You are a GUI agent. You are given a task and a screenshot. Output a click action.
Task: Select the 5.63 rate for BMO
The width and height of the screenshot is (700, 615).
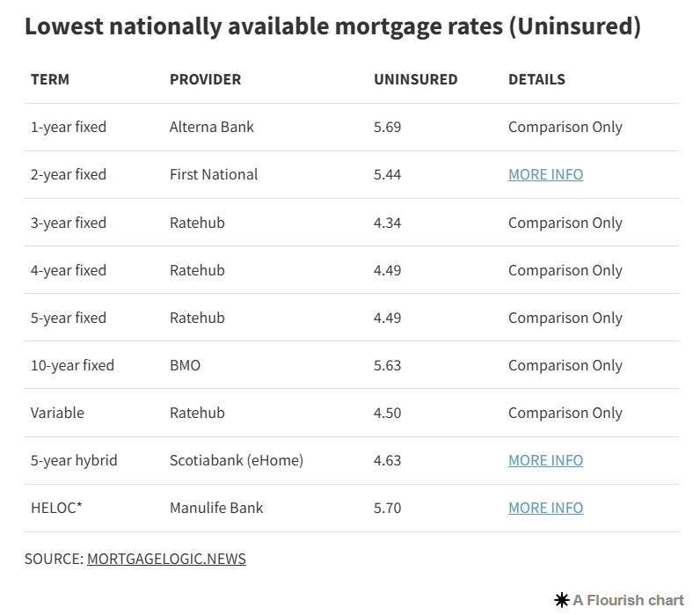click(x=388, y=365)
